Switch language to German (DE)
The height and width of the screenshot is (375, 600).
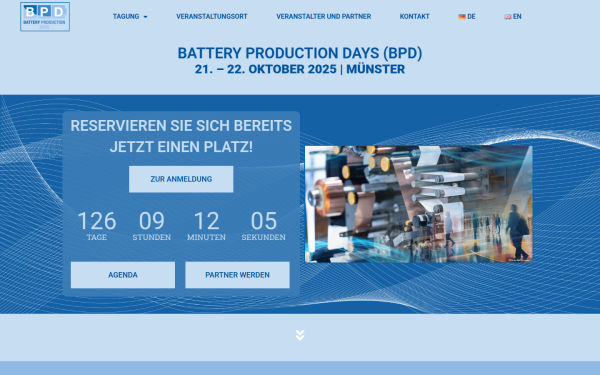click(467, 16)
